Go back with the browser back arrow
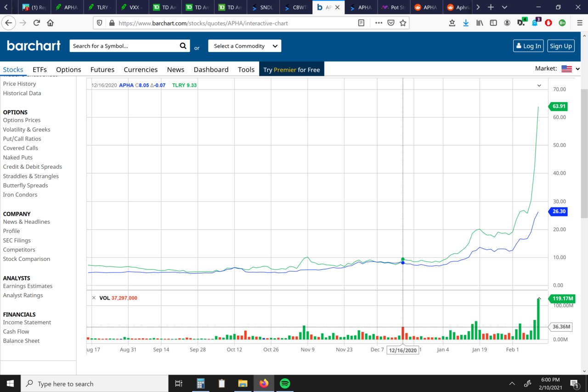The width and height of the screenshot is (588, 392). [x=8, y=23]
